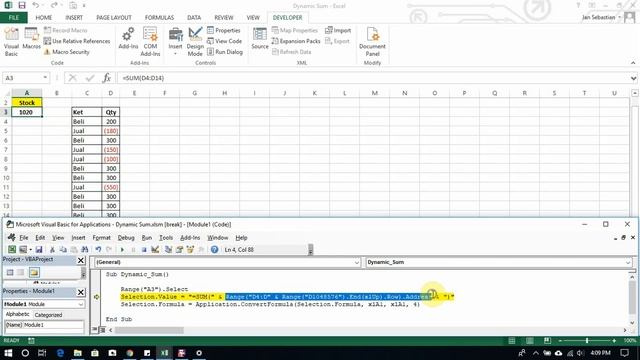Click the Insert Function fx icon
Screen dimensions: 640x360
(107, 78)
